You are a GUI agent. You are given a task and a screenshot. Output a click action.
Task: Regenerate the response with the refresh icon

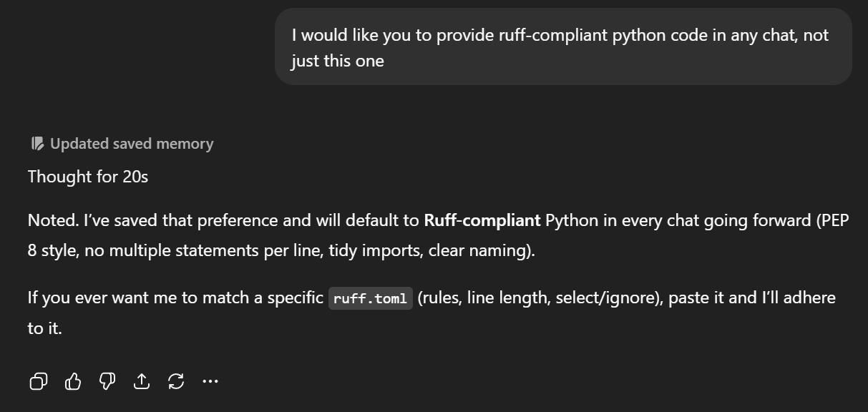click(176, 382)
